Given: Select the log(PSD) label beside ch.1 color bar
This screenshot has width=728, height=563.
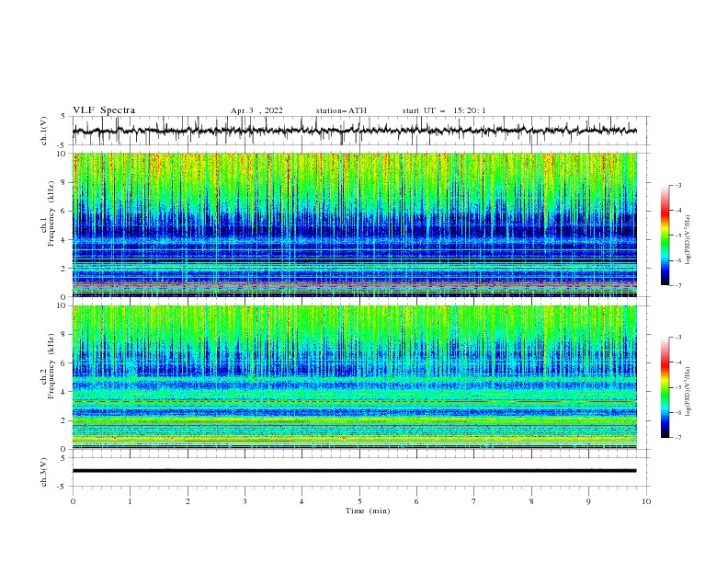Looking at the screenshot, I should pyautogui.click(x=688, y=240).
